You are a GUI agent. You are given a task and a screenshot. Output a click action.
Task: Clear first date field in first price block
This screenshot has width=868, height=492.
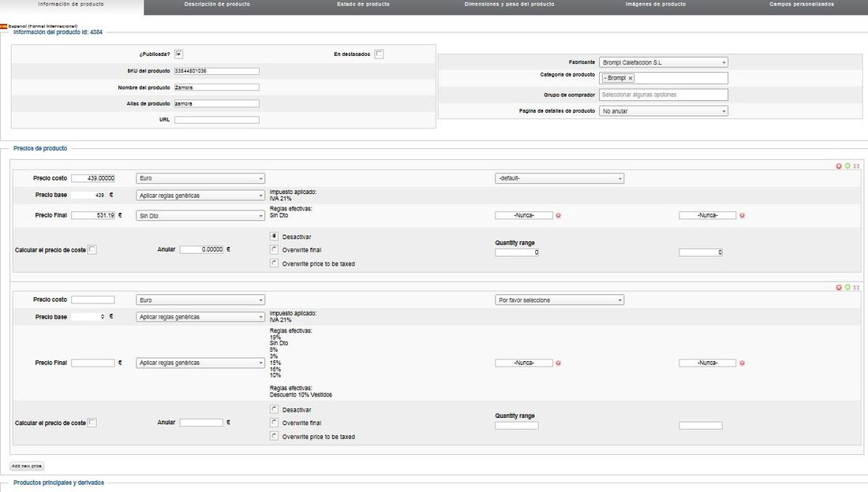click(x=558, y=215)
